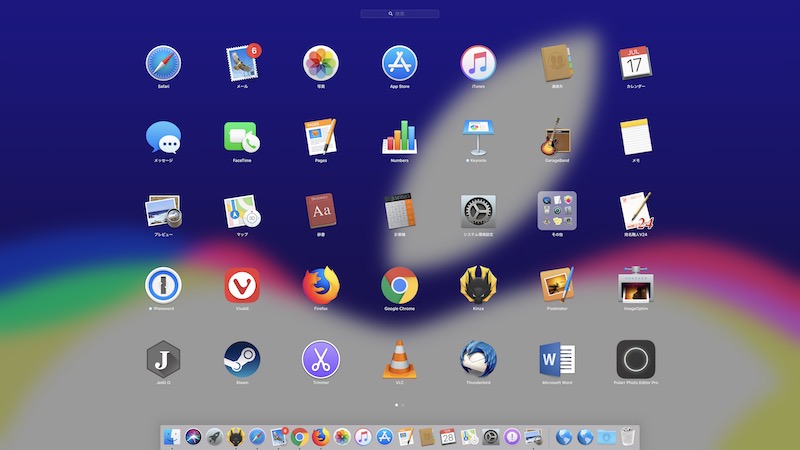Open Mail stamp icon in the Dock
800x450 pixels.
279,437
